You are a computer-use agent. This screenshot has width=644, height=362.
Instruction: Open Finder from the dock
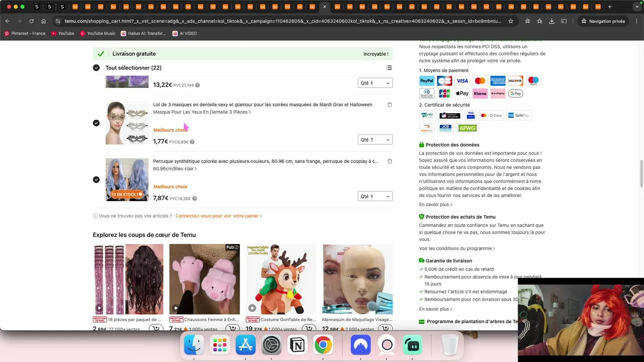[x=194, y=345]
